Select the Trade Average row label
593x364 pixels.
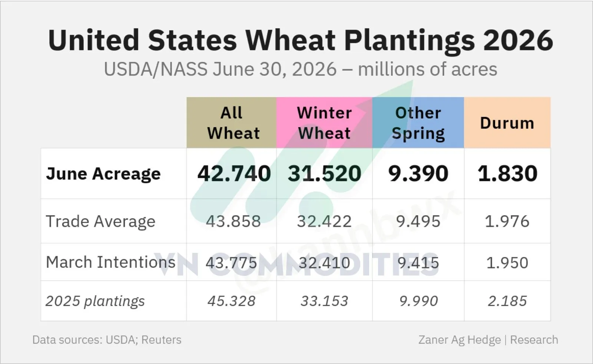(x=100, y=221)
